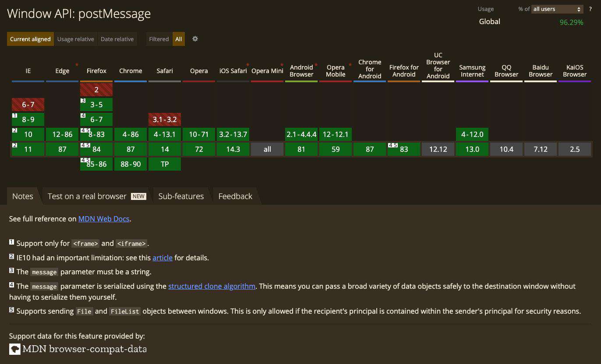Select Samsung Internet 4-12.0 cell
This screenshot has height=364, width=601.
[472, 134]
